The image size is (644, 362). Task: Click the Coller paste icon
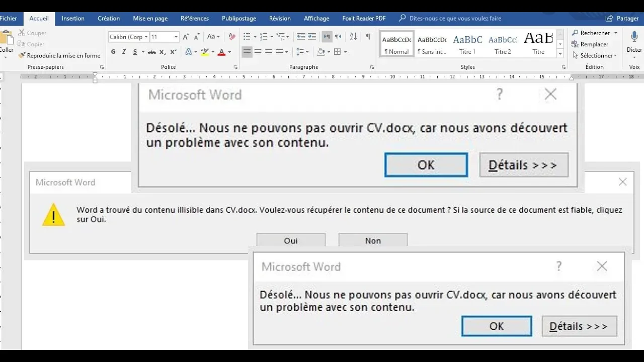pyautogui.click(x=7, y=38)
